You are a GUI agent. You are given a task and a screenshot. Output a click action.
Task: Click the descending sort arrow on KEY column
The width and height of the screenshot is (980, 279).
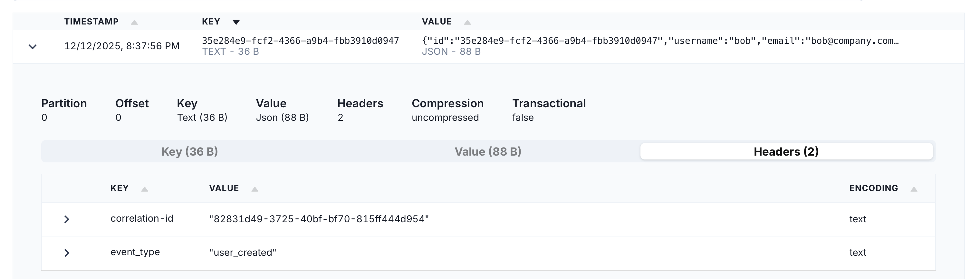point(236,22)
